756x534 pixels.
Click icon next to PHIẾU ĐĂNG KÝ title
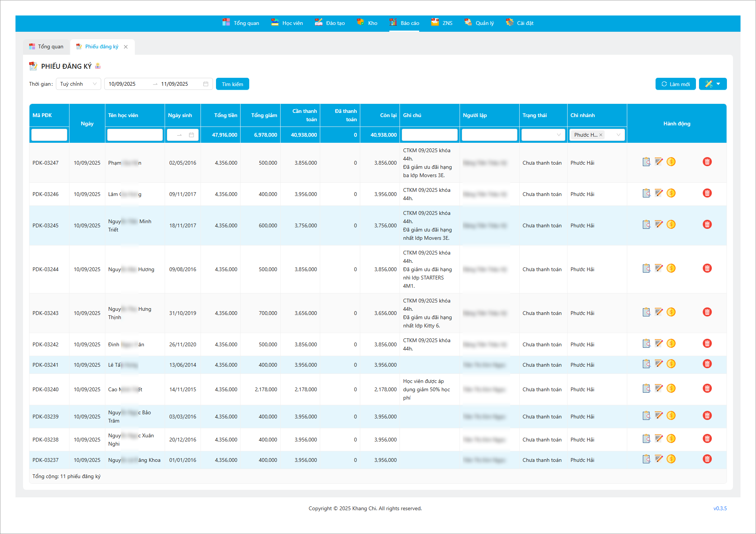[x=98, y=66]
